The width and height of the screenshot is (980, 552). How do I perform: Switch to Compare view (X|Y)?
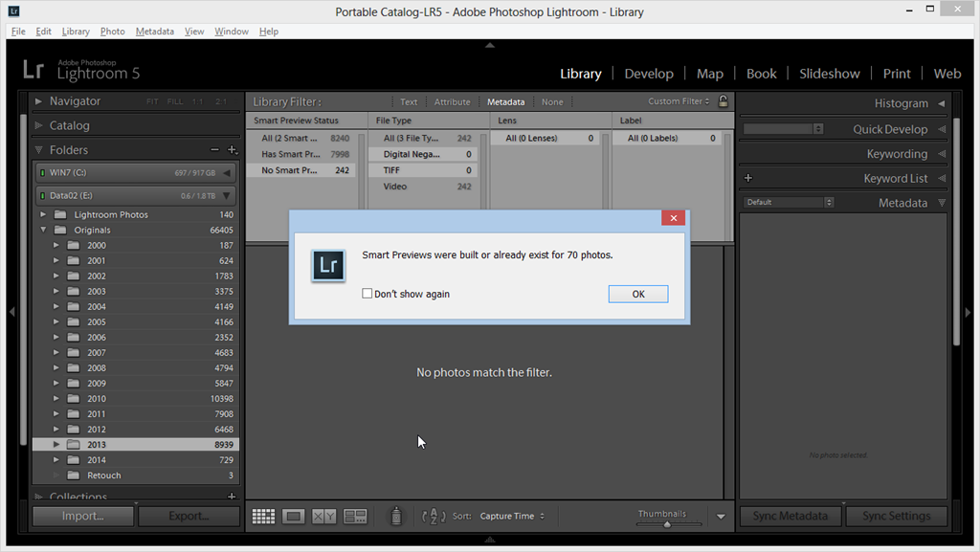(323, 517)
